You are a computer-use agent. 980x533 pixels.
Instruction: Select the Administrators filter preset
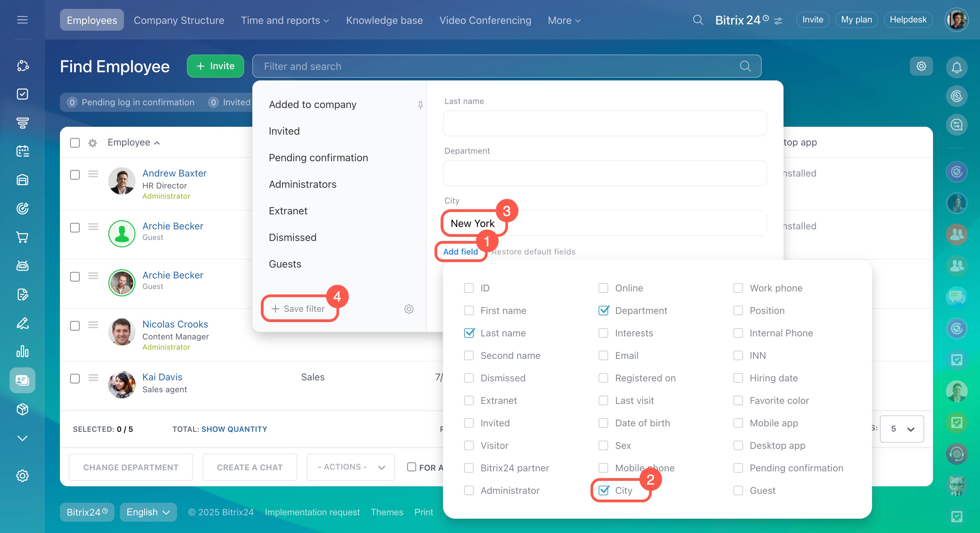(x=302, y=184)
